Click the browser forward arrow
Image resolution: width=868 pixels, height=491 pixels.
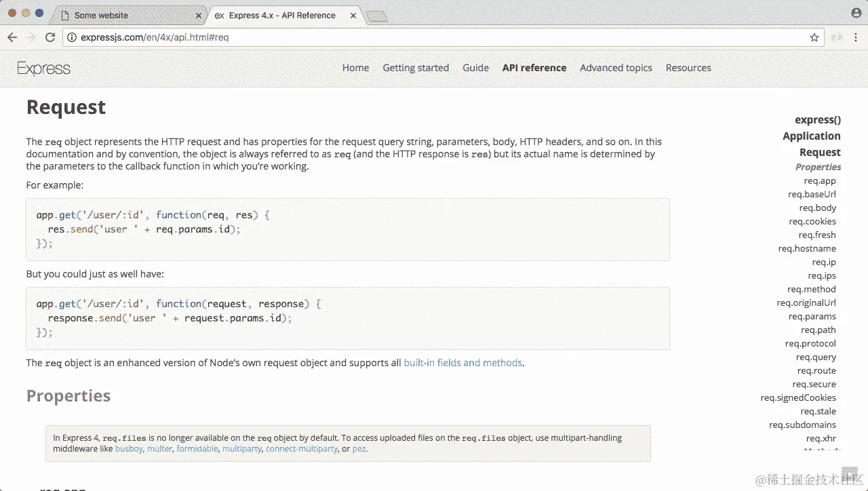click(31, 37)
